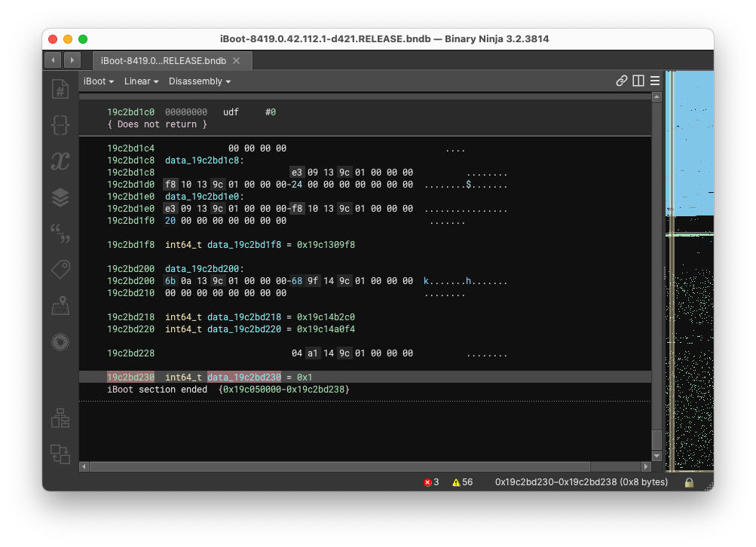
Task: Open the mini graph icon at sidebar bottom
Action: (x=60, y=454)
